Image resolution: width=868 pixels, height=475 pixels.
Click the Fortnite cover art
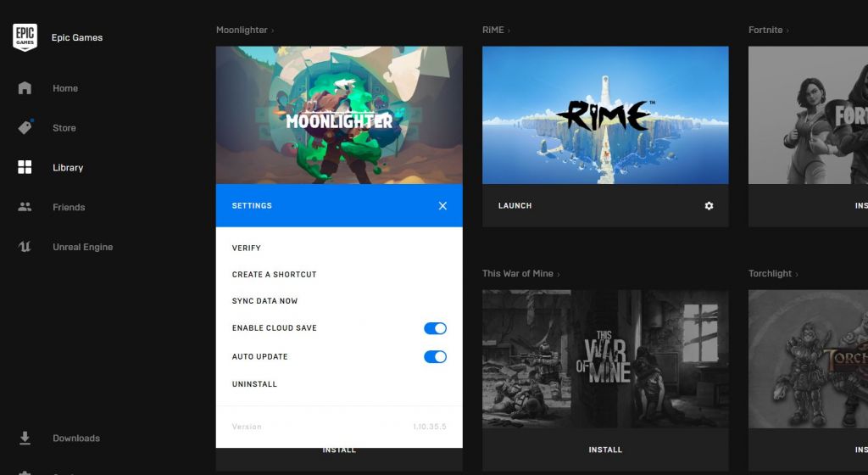(808, 115)
